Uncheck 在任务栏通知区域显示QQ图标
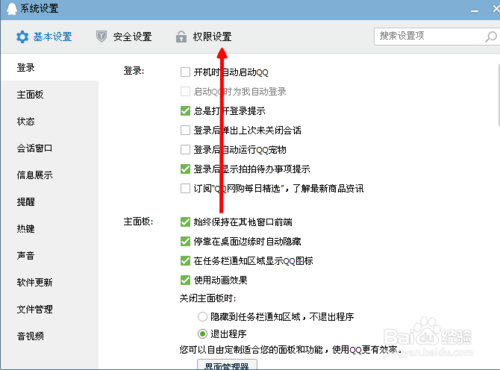The height and width of the screenshot is (370, 500). [185, 261]
